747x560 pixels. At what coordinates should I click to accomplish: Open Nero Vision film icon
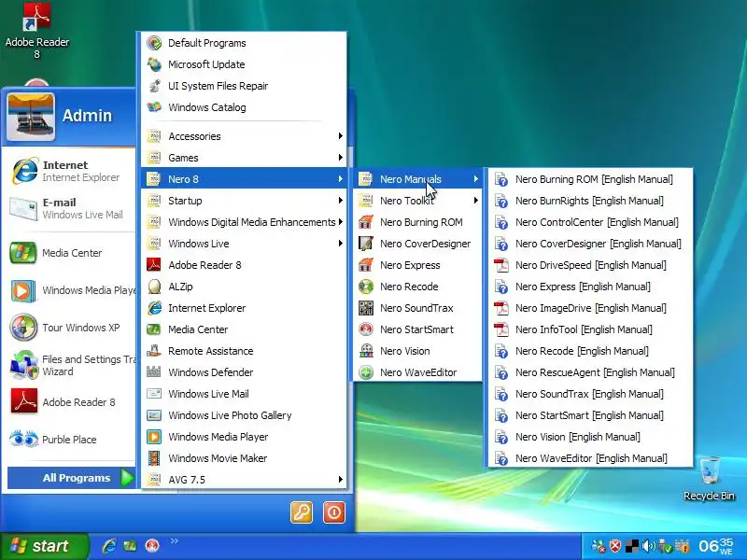tap(366, 351)
